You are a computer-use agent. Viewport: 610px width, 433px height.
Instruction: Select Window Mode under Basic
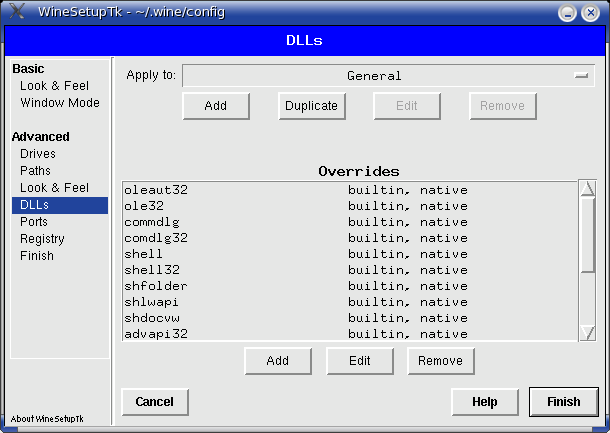[59, 103]
